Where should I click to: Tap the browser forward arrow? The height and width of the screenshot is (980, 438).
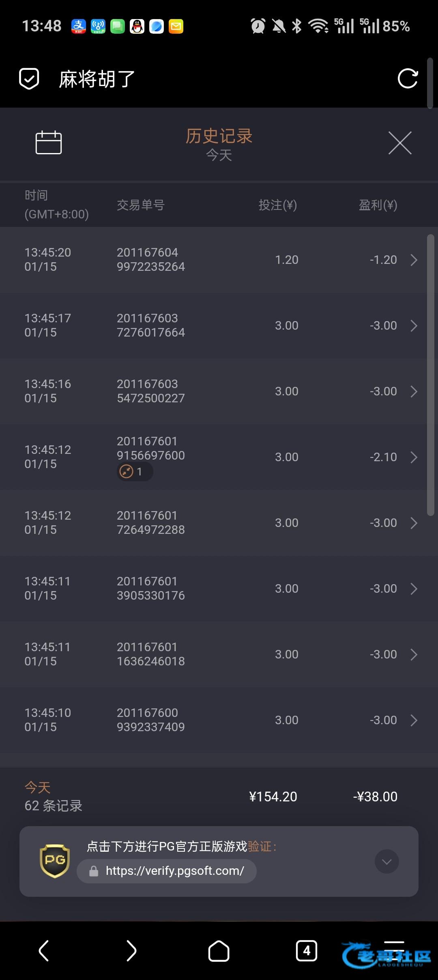click(131, 950)
